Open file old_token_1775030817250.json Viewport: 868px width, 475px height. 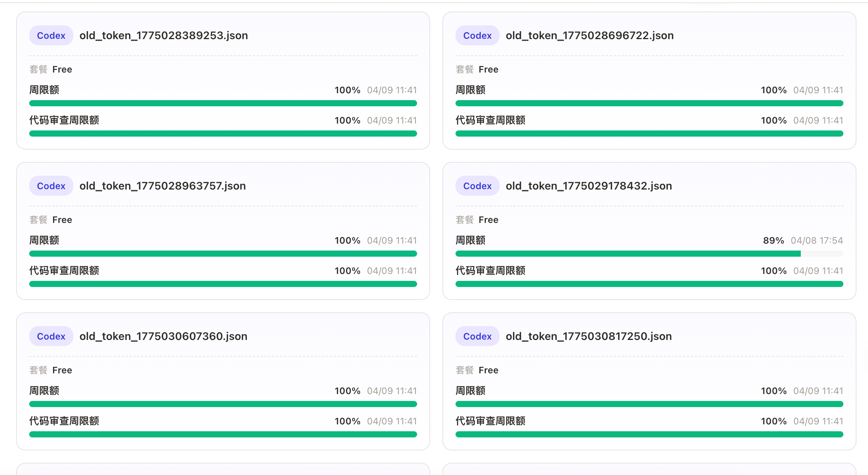(589, 336)
